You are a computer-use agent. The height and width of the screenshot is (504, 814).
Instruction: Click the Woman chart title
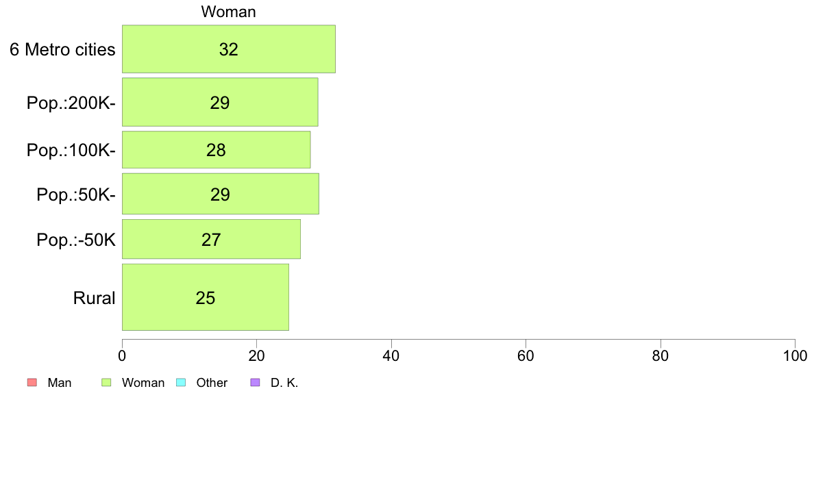pyautogui.click(x=228, y=12)
